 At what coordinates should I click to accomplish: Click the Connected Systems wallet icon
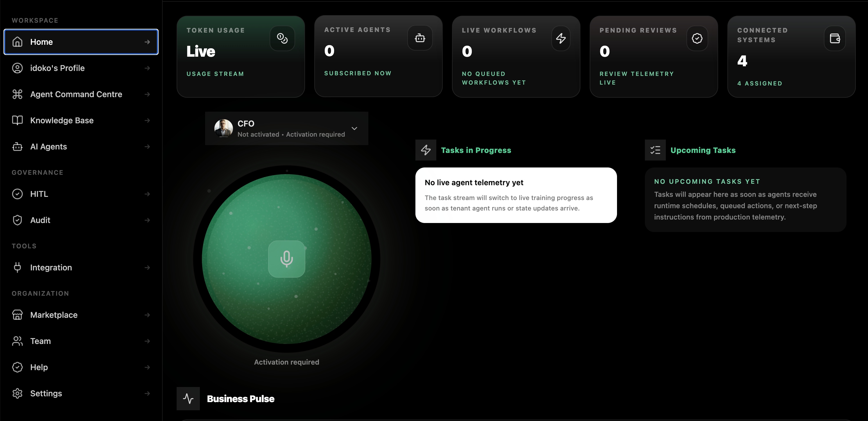835,38
